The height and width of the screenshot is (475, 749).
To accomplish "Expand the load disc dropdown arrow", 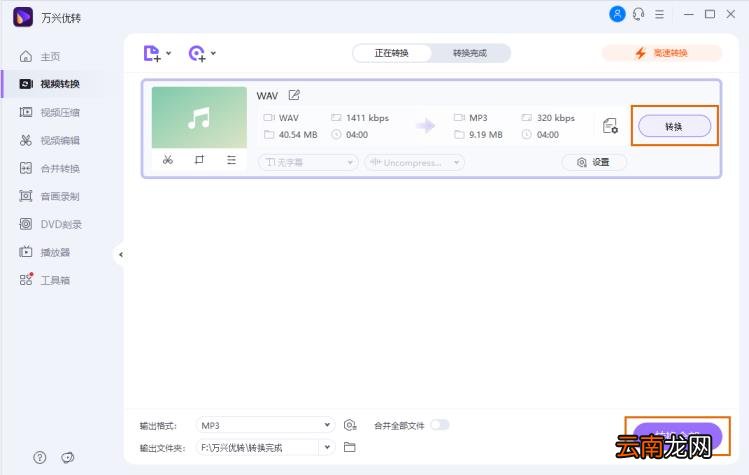I will [213, 53].
